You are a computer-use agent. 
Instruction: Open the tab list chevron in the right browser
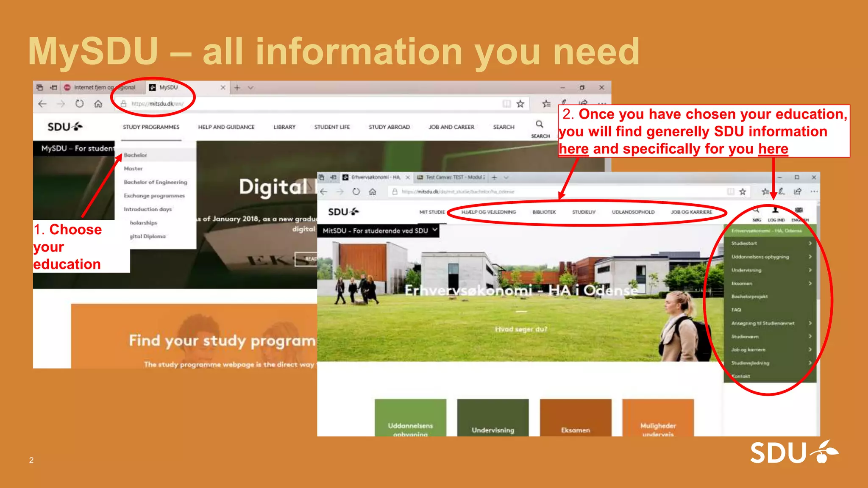point(506,177)
